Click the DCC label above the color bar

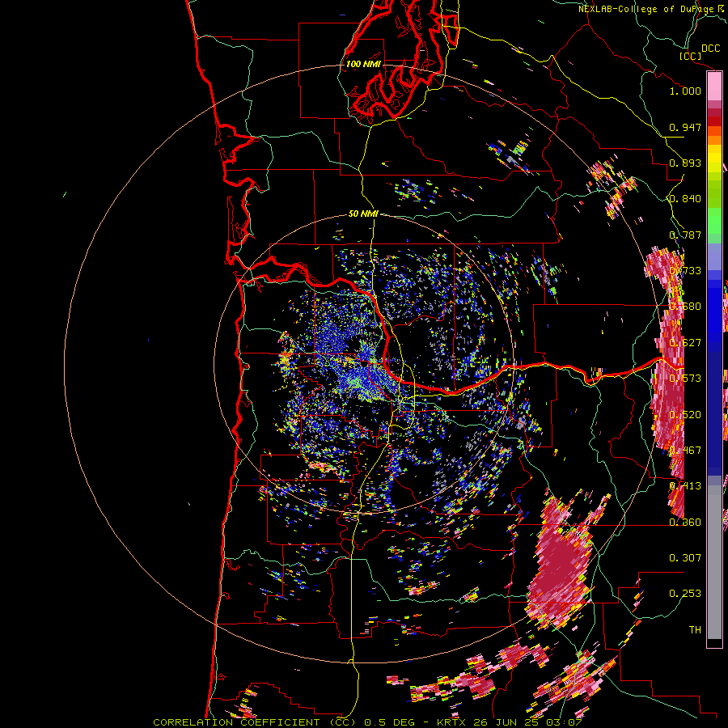click(710, 49)
